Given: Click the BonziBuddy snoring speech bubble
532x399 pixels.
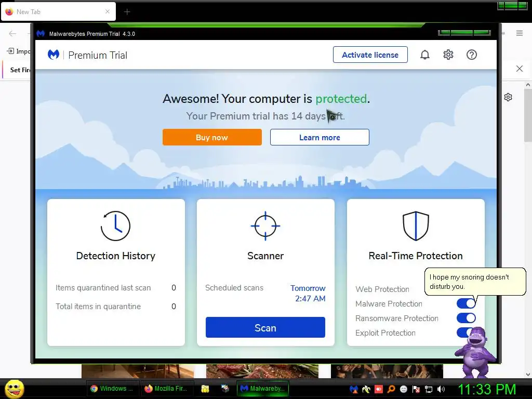Looking at the screenshot, I should (475, 282).
